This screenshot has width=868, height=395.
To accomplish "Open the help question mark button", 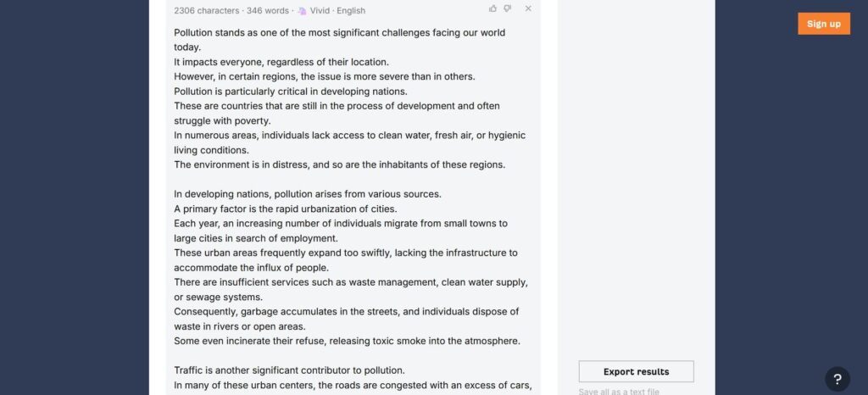I will coord(837,379).
